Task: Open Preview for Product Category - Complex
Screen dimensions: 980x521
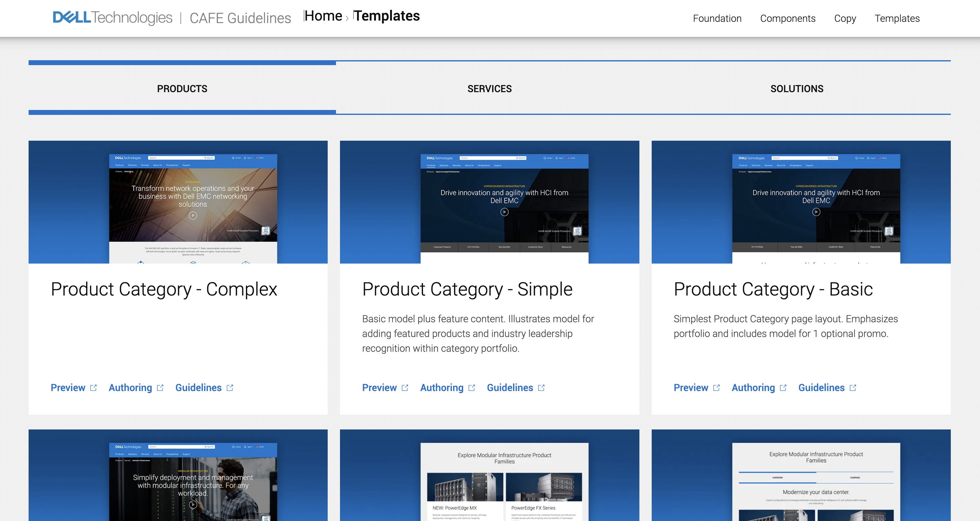Action: click(x=68, y=387)
